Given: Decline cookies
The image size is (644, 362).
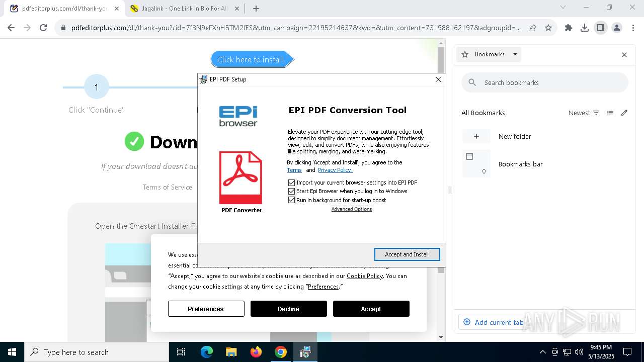Looking at the screenshot, I should (289, 309).
